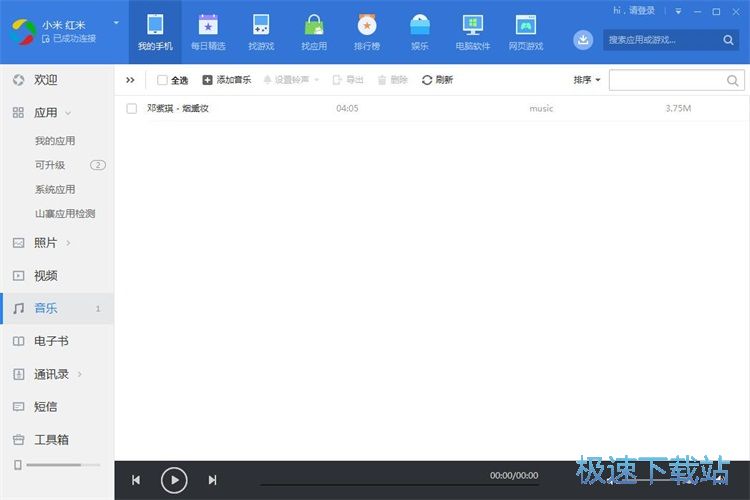Open the 我的手机 tab

155,32
